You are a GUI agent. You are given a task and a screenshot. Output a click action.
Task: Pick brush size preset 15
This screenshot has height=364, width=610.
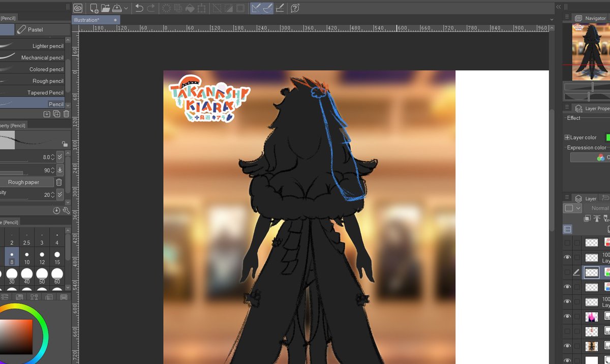[x=57, y=257]
